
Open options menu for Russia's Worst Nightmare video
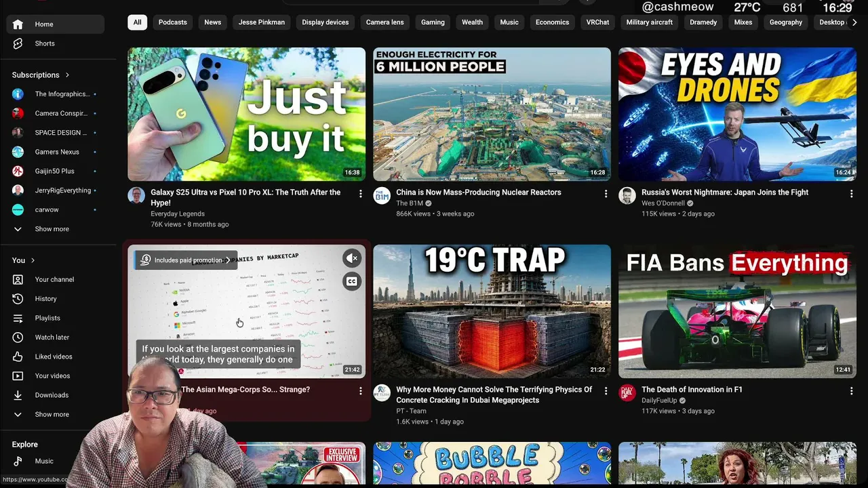[x=851, y=194]
